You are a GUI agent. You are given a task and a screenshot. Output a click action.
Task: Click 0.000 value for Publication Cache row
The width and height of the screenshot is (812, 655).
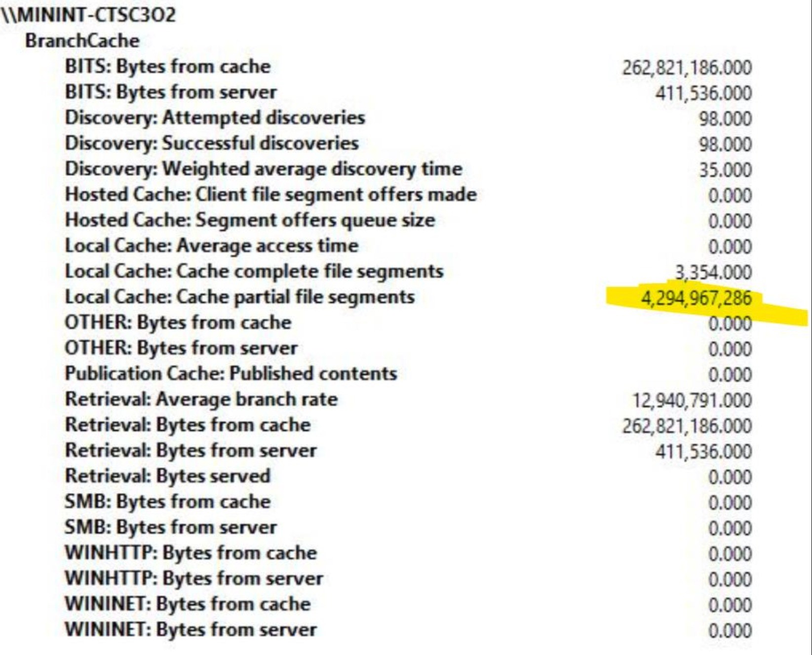click(731, 375)
